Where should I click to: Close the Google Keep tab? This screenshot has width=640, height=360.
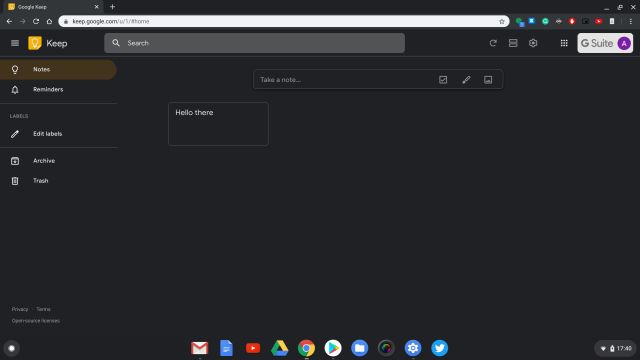[96, 7]
